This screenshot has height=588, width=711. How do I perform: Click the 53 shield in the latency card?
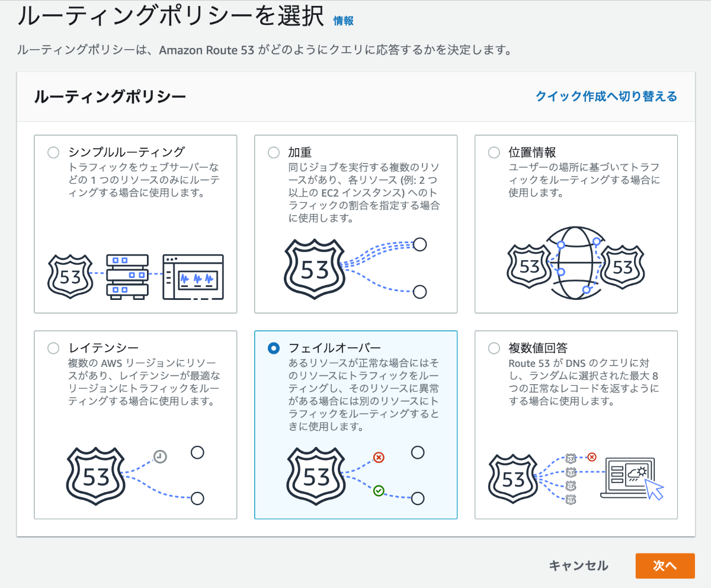pyautogui.click(x=95, y=477)
